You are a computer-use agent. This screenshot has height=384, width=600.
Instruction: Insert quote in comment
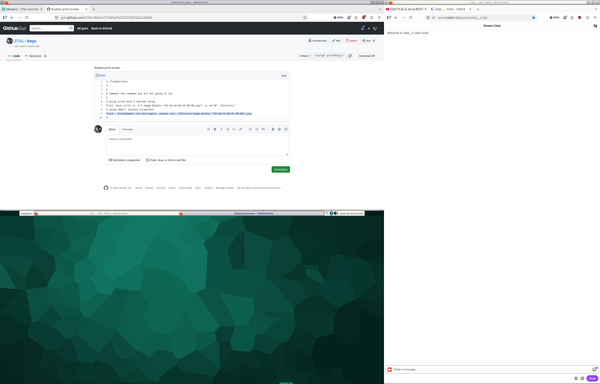coord(228,129)
